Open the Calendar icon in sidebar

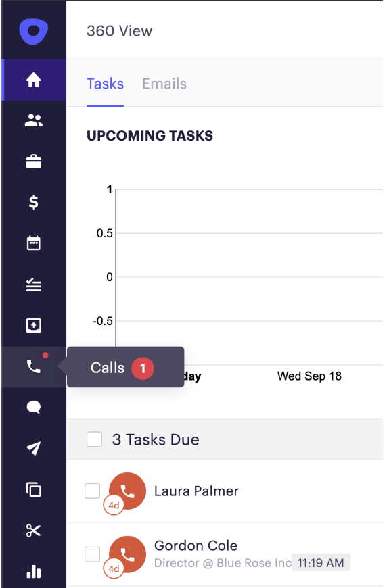(33, 243)
